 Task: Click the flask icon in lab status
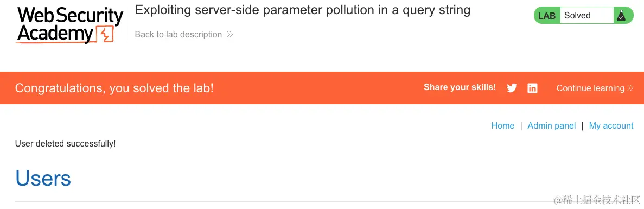[x=621, y=16]
